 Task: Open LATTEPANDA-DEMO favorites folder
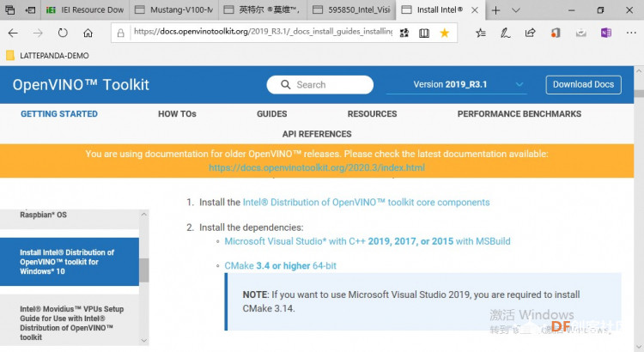[x=47, y=56]
